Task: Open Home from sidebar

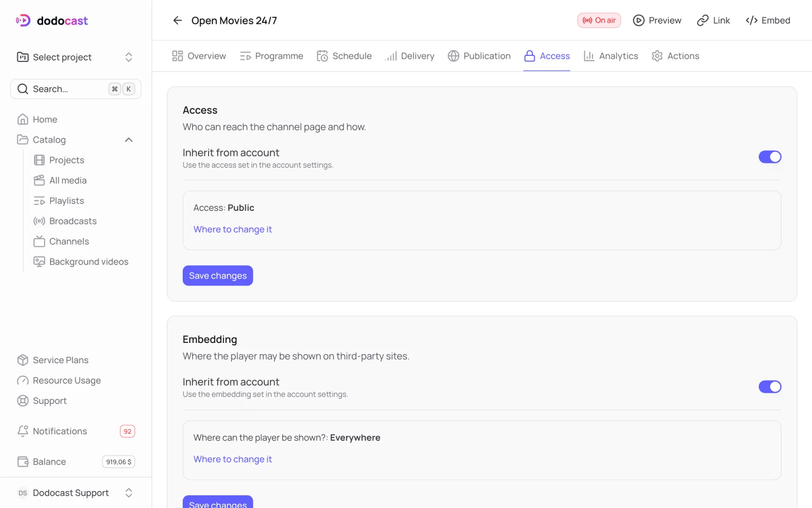Action: [76, 119]
